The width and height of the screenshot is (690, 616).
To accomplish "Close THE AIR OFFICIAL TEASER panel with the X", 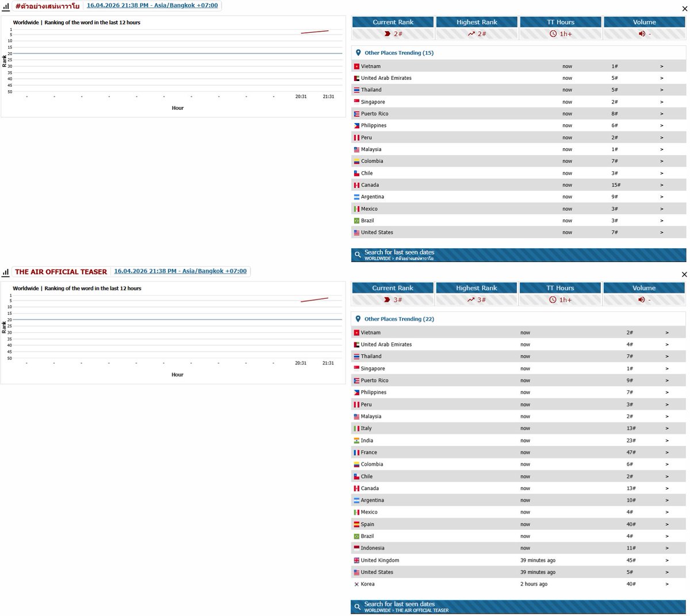I will (684, 275).
